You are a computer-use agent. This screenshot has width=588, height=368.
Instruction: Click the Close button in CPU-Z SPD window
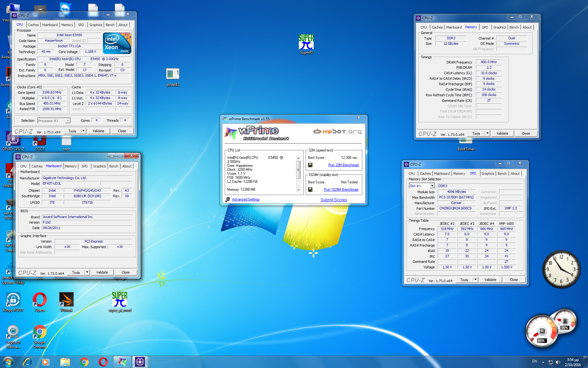pyautogui.click(x=514, y=280)
